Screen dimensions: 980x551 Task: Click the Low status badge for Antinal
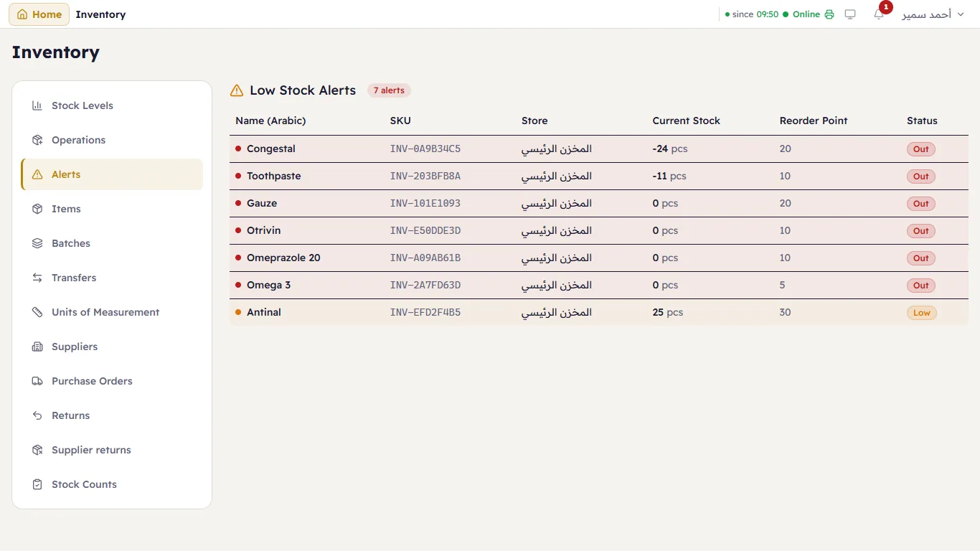[x=922, y=313]
